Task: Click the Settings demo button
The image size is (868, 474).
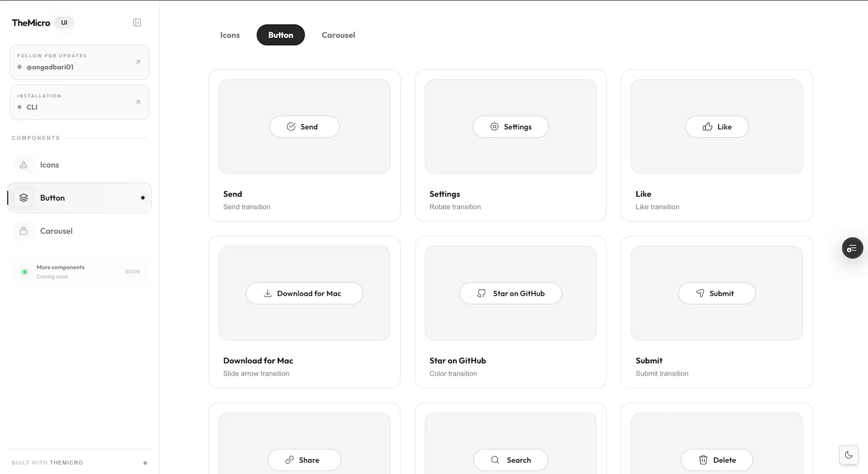Action: pyautogui.click(x=510, y=127)
